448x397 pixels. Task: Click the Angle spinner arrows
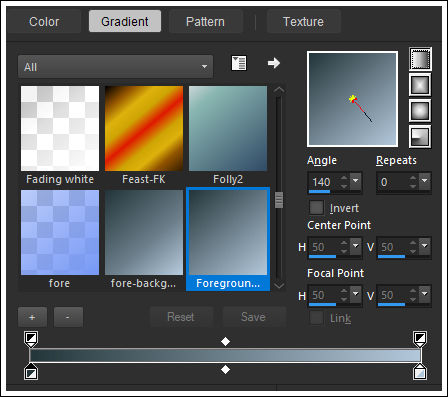344,182
